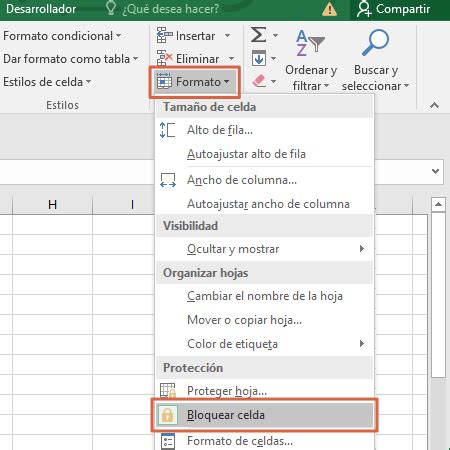The image size is (450, 450).
Task: Collapse the ribbon with the chevron
Action: [x=434, y=105]
